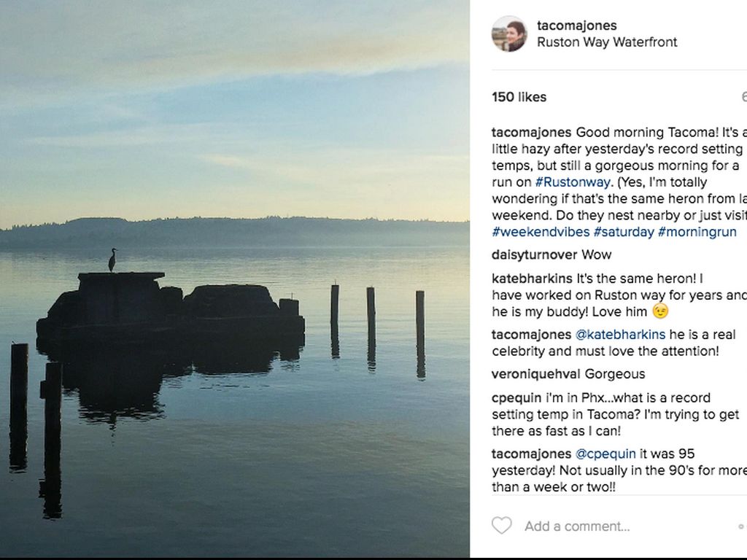Open cpequin commenter username

click(516, 398)
